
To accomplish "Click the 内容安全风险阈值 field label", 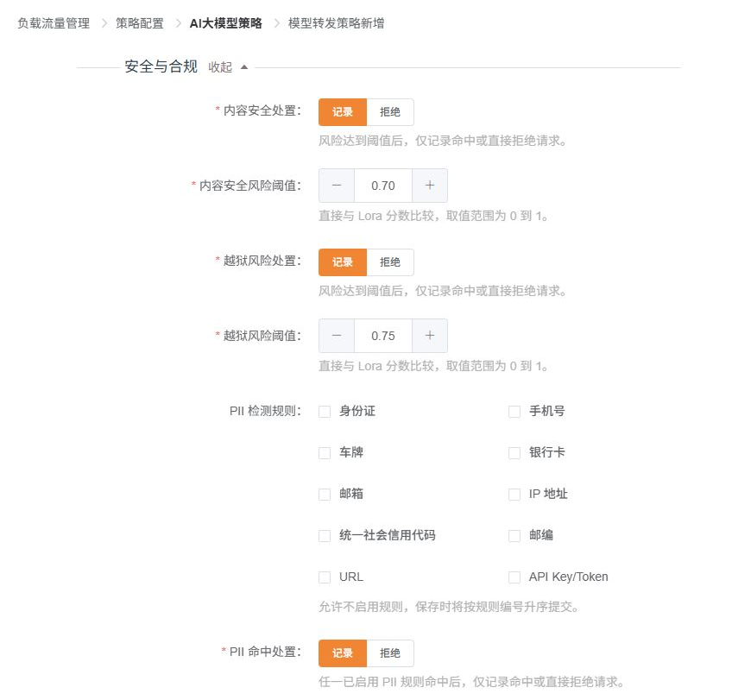I will [x=250, y=186].
